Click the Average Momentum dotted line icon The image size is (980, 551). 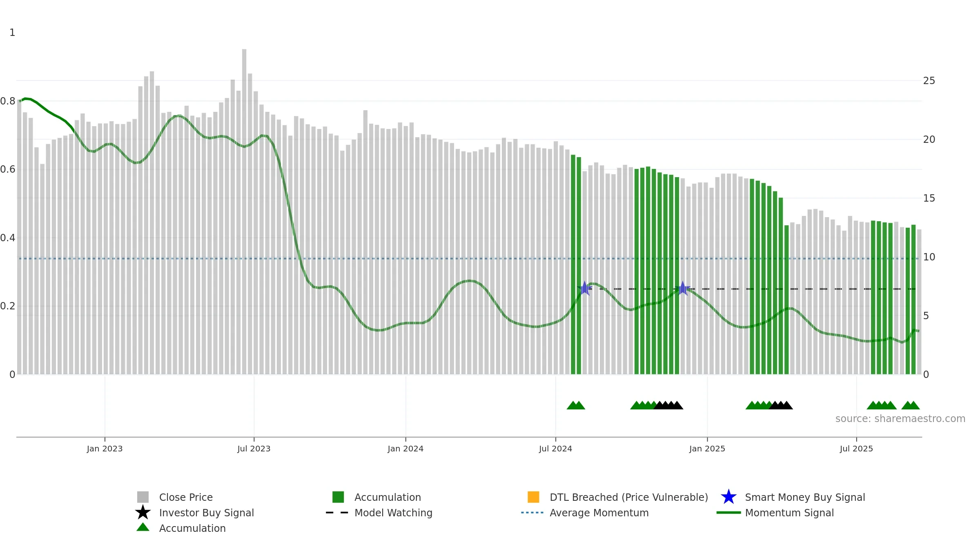tap(532, 513)
